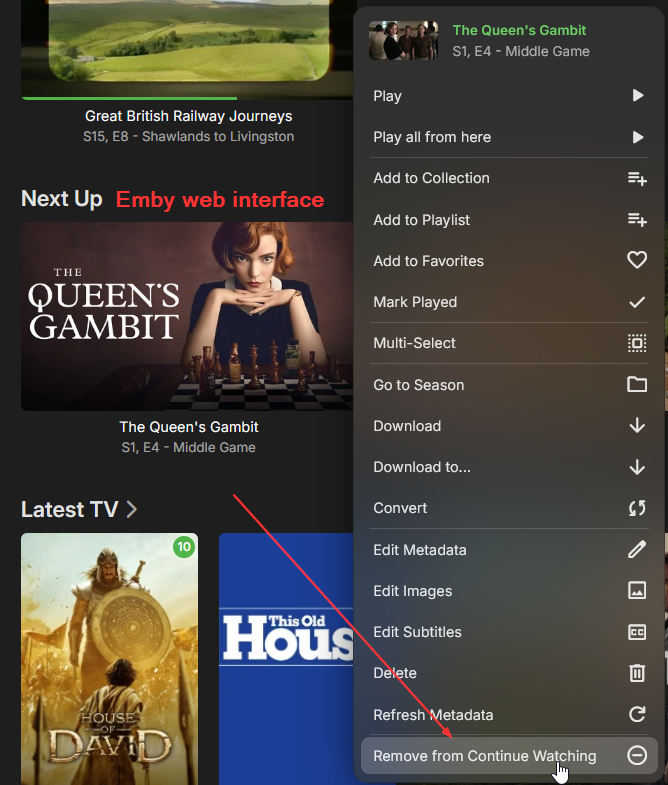668x785 pixels.
Task: Click the Download to... arrow icon
Action: pos(637,467)
